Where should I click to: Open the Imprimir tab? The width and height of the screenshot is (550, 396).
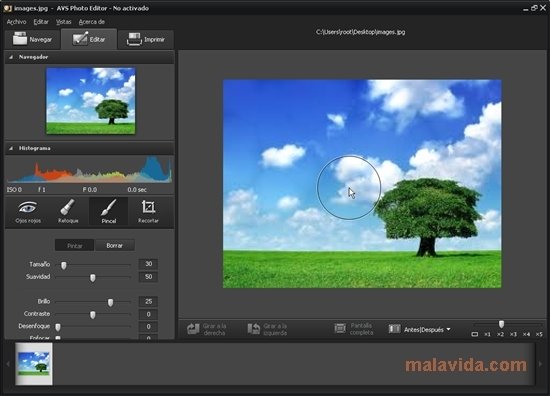(x=146, y=39)
